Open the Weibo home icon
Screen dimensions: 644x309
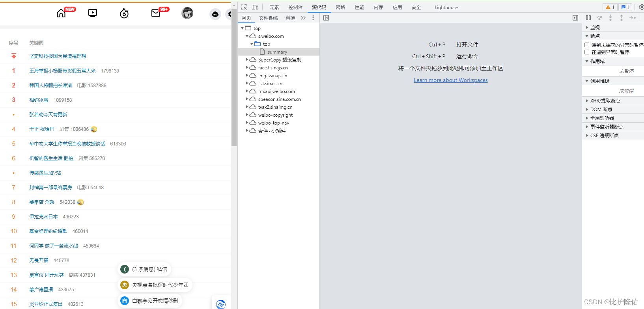point(61,13)
